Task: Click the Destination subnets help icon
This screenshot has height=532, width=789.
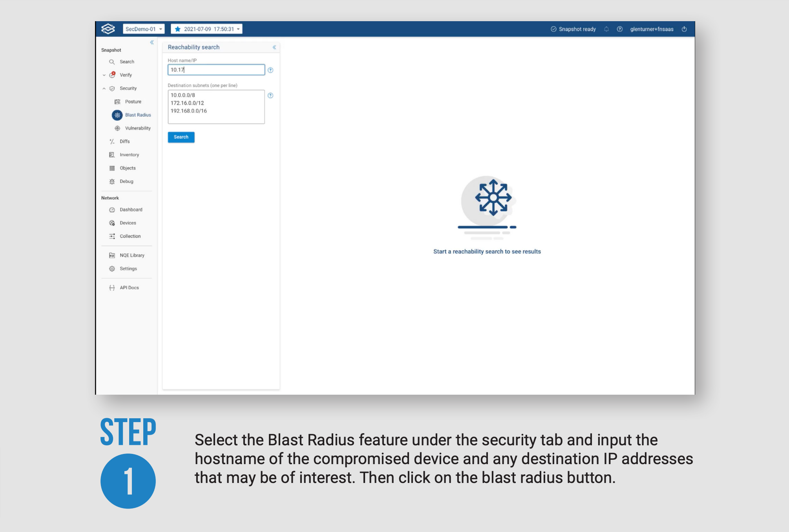Action: pyautogui.click(x=270, y=95)
